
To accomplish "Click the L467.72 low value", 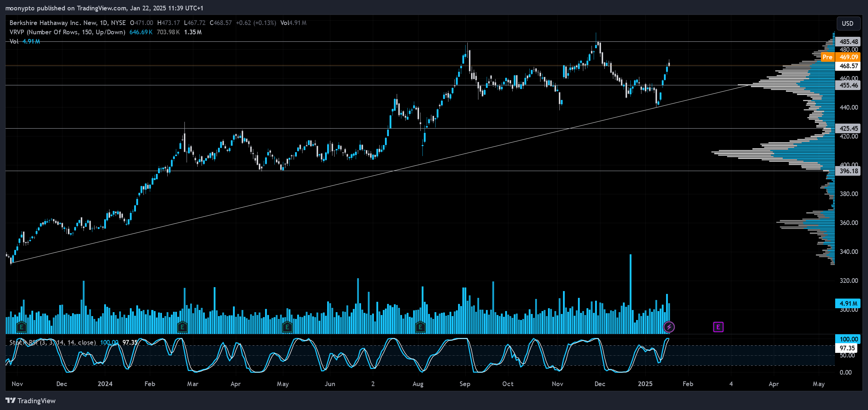I will 195,23.
